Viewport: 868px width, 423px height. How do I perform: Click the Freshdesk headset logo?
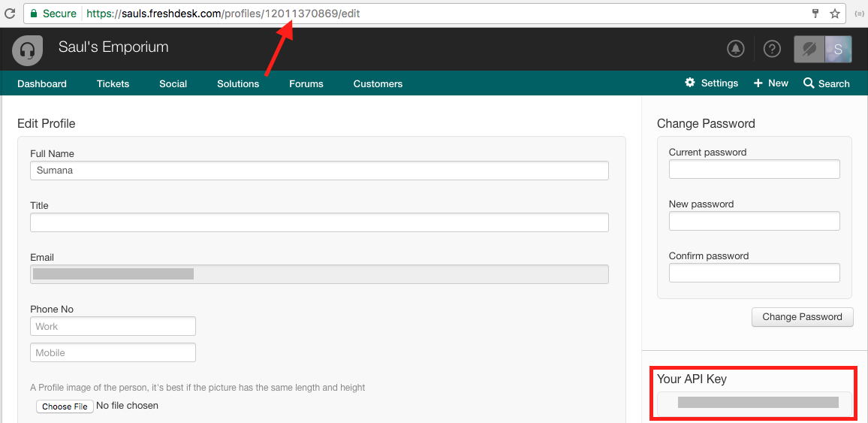pos(27,50)
